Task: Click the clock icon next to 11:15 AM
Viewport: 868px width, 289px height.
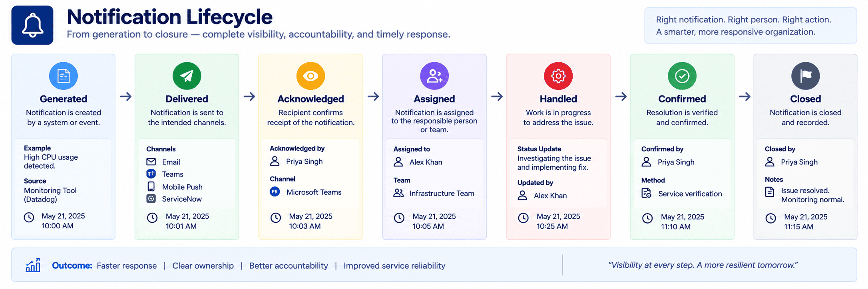Action: point(770,218)
